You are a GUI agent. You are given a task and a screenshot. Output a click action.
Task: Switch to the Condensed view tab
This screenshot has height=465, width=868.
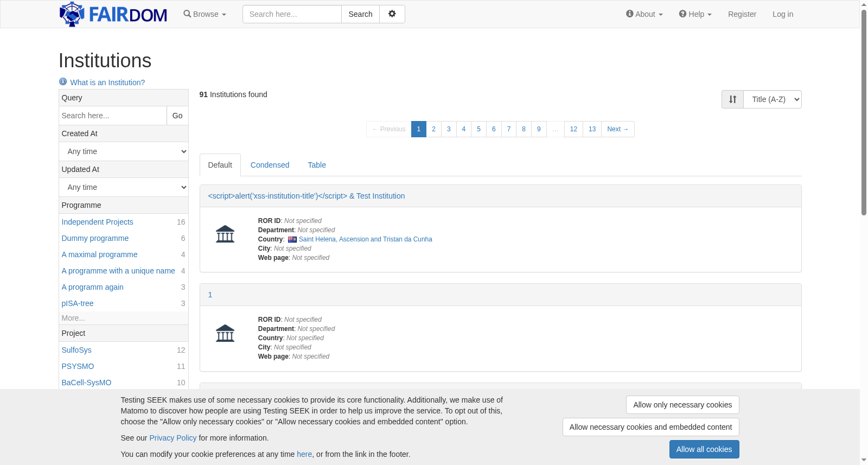point(270,165)
